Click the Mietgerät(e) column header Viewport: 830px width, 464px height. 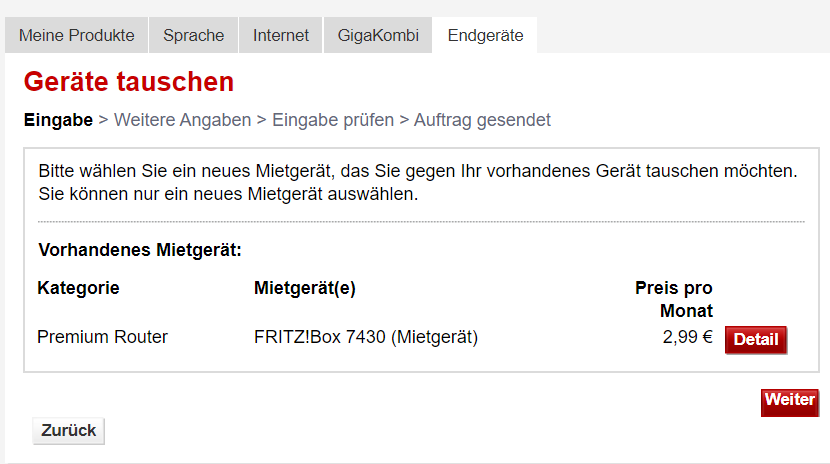point(305,288)
